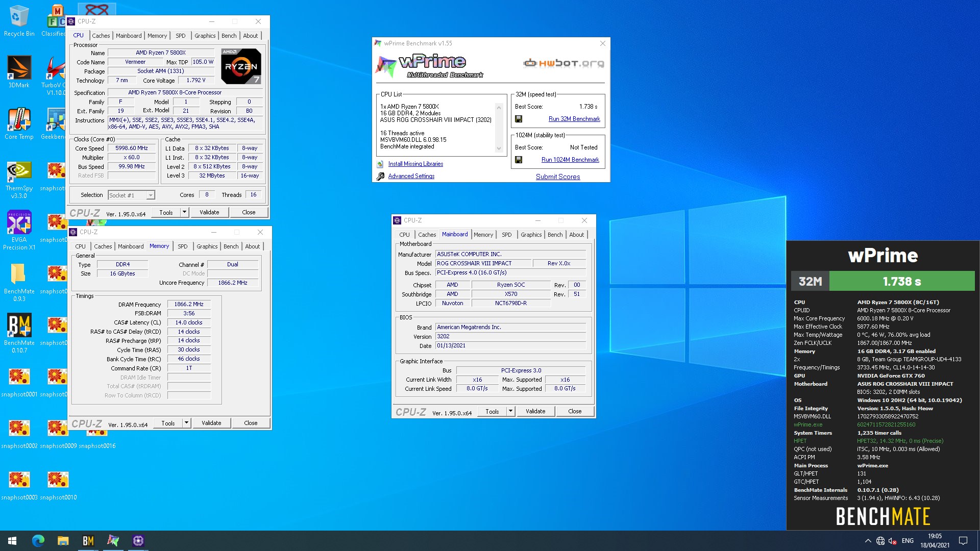Switch to Caches tab in top CPU-Z window
The height and width of the screenshot is (551, 980).
coord(101,36)
